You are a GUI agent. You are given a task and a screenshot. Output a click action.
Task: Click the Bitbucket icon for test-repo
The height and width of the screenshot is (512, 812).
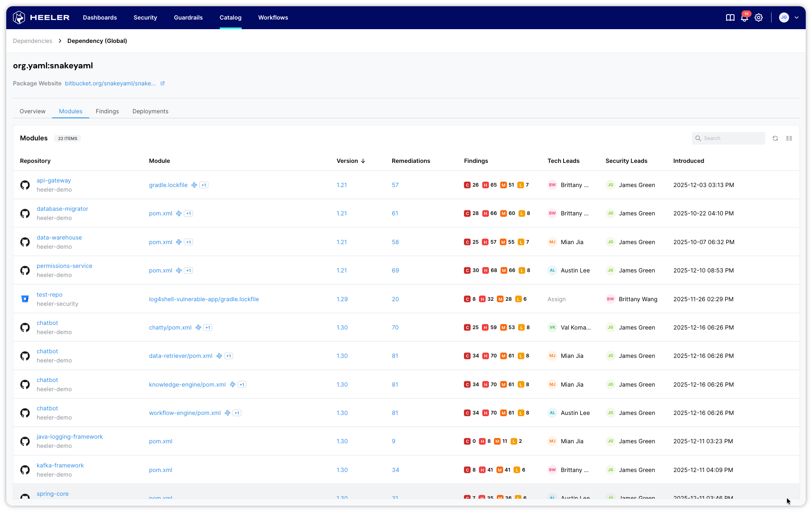[x=25, y=299]
